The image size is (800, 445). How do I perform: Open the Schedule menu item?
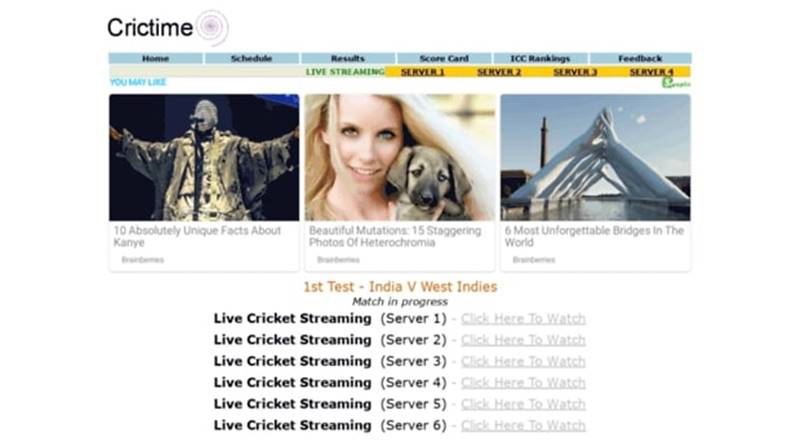click(252, 58)
